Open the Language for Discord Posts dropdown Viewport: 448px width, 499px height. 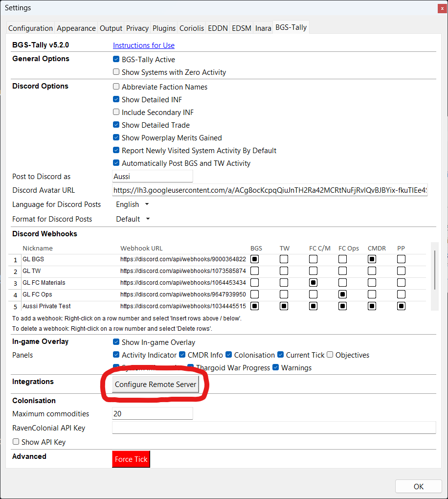point(133,204)
